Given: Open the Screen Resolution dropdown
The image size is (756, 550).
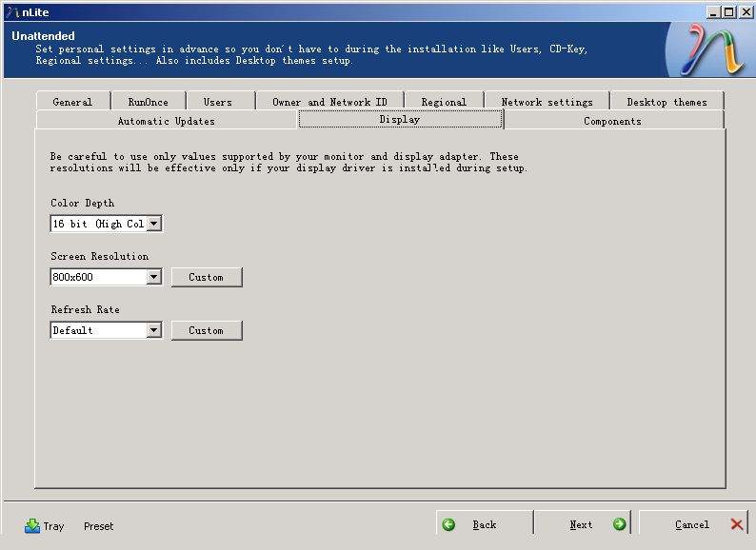Looking at the screenshot, I should pos(154,277).
